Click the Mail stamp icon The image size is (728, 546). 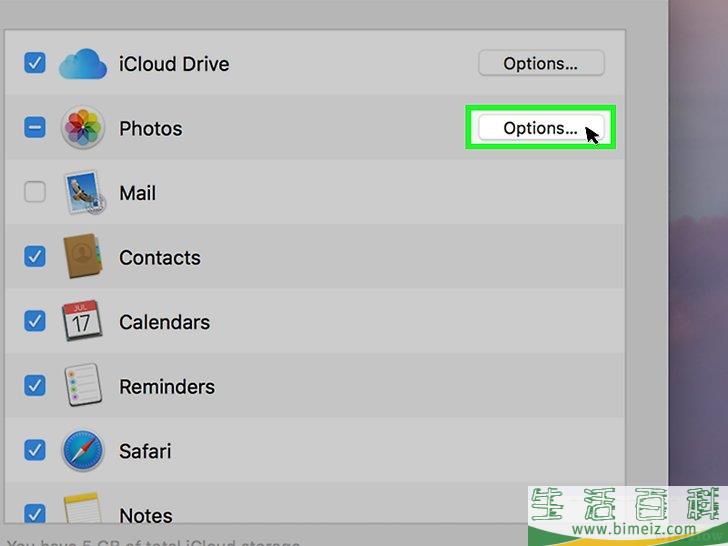84,192
